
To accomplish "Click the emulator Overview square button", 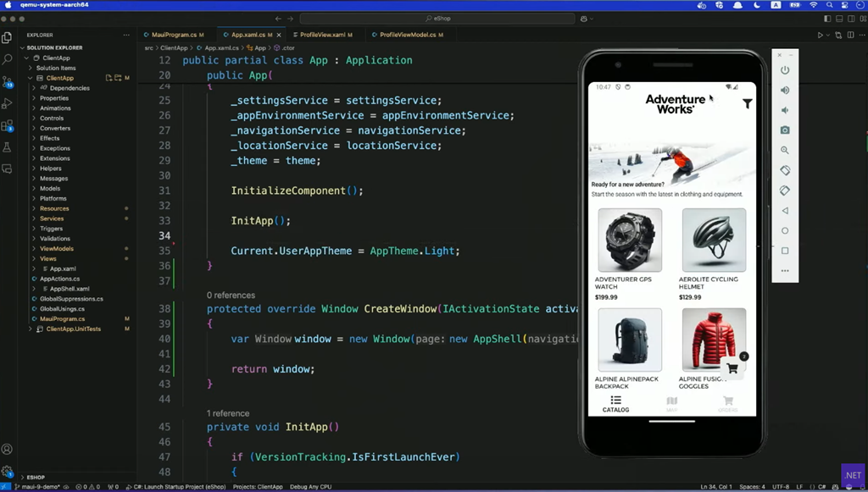I will point(785,251).
